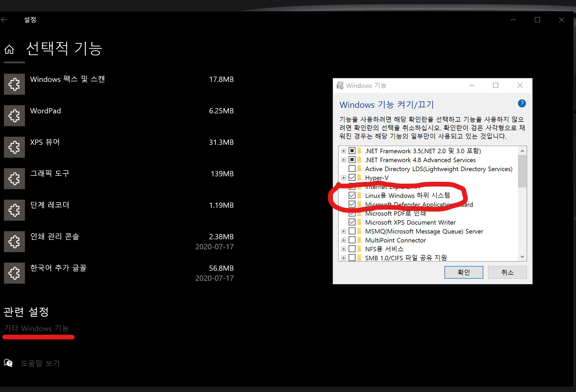Click the folder icon beside .NET Framework 3.5
The height and width of the screenshot is (392, 576).
point(359,151)
